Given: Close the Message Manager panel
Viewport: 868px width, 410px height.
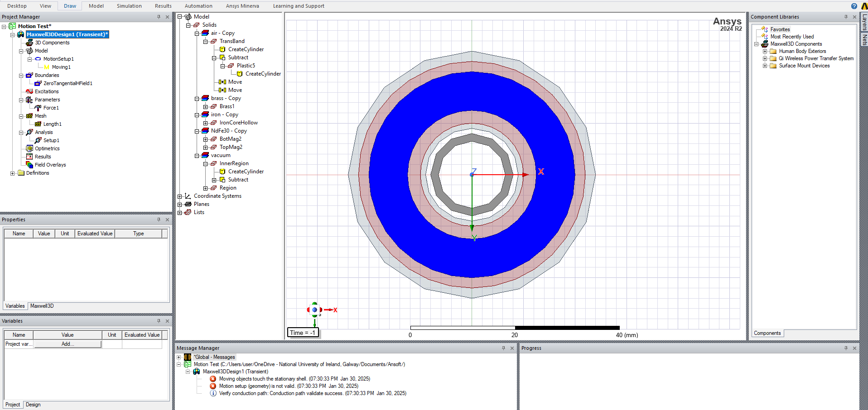Looking at the screenshot, I should click(x=512, y=348).
